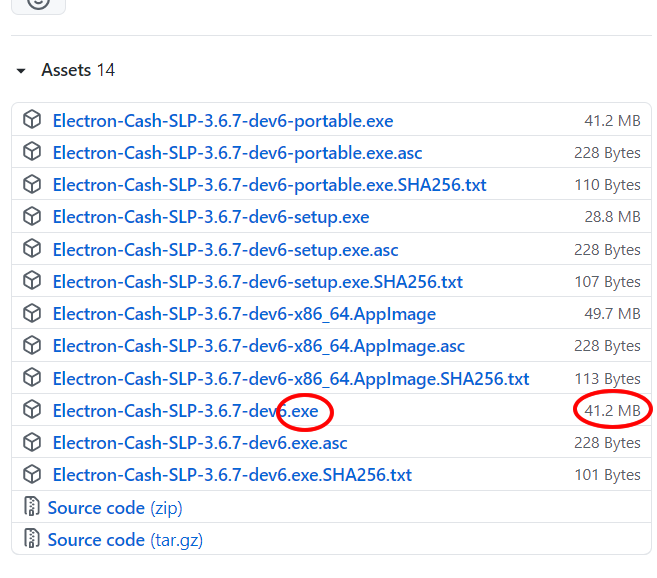Download Source code (zip)

click(x=115, y=508)
